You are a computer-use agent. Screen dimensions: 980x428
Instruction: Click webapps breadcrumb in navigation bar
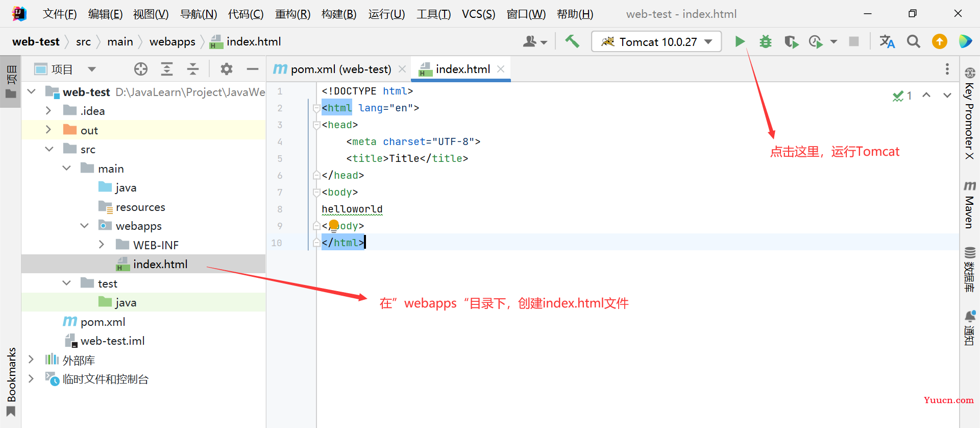point(172,41)
